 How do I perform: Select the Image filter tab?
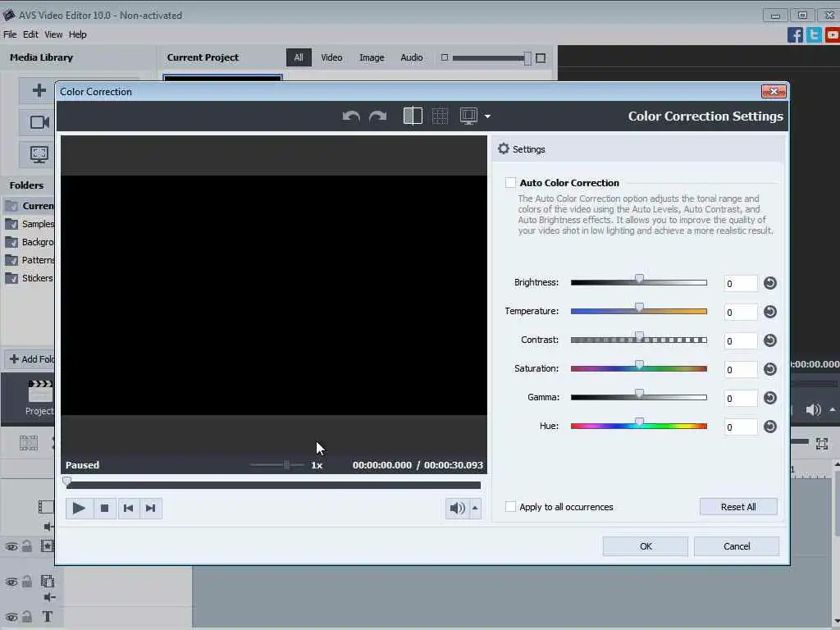[x=372, y=57]
